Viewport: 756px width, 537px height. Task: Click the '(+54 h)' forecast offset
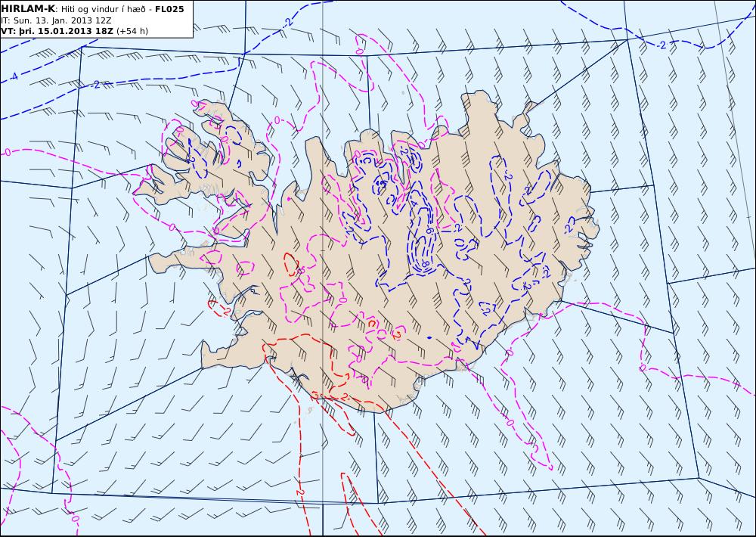coord(132,31)
